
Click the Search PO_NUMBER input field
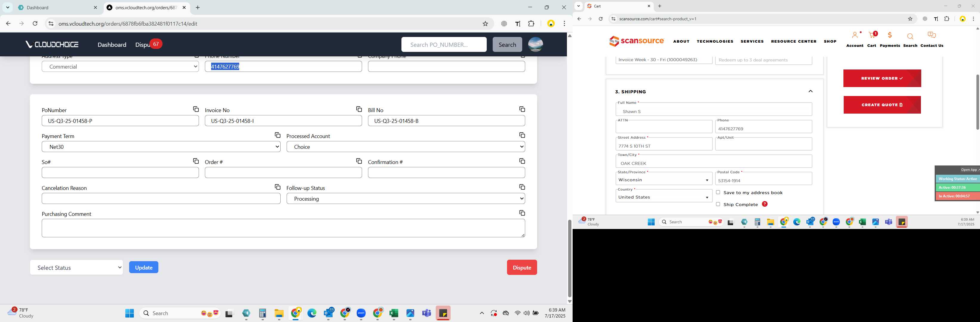click(443, 44)
